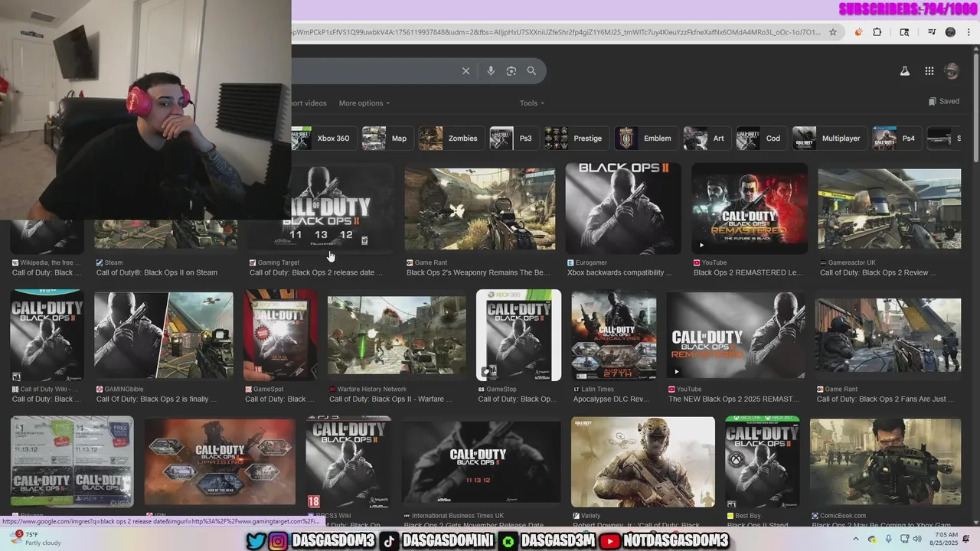Image resolution: width=980 pixels, height=551 pixels.
Task: Filter images by Multiplayer chip
Action: 829,139
